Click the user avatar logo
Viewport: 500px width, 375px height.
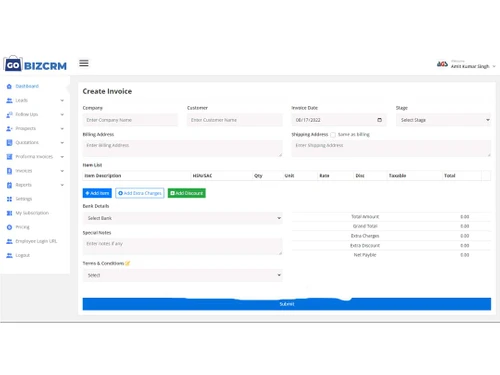point(442,64)
